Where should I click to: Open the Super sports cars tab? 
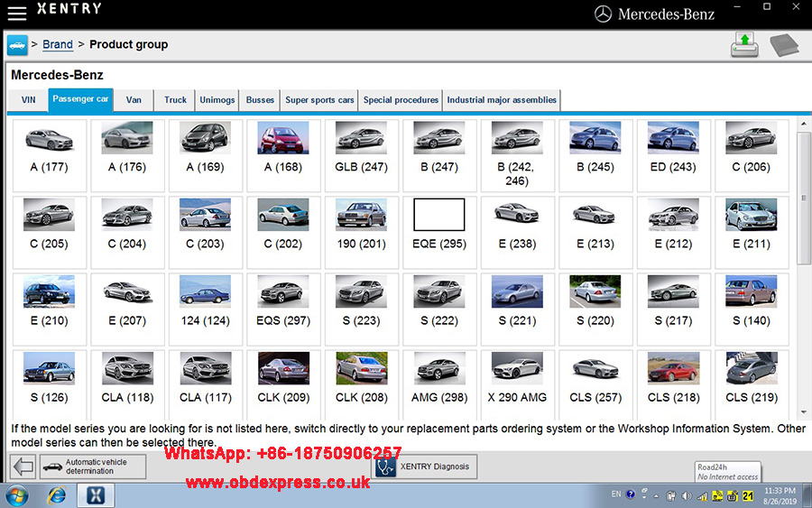pyautogui.click(x=319, y=100)
